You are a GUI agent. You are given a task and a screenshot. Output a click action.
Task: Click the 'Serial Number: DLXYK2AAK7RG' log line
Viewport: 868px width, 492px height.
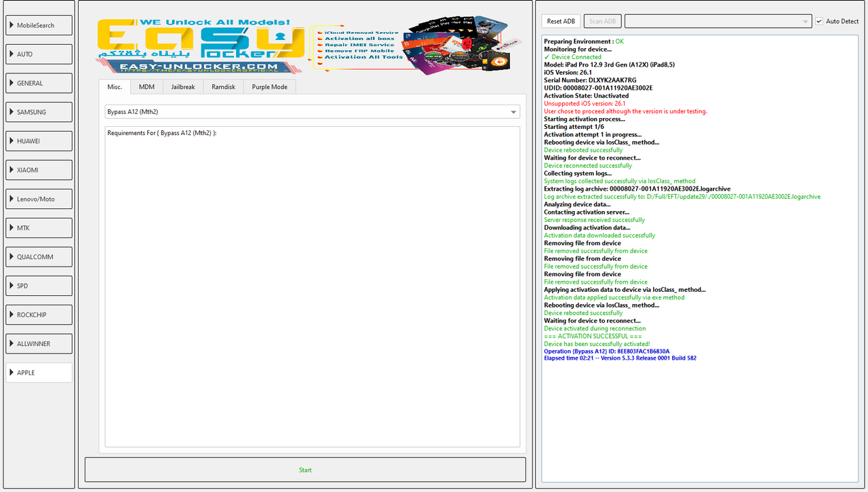pos(590,80)
